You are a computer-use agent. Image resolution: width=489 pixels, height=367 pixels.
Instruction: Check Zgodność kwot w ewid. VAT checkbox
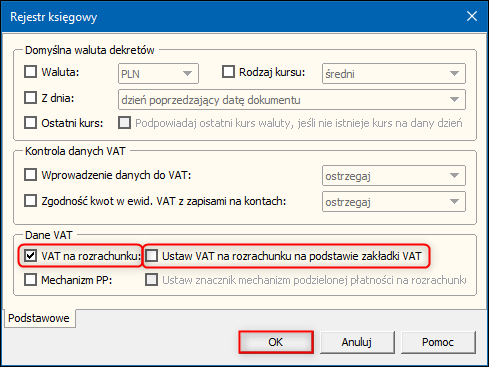pos(30,201)
